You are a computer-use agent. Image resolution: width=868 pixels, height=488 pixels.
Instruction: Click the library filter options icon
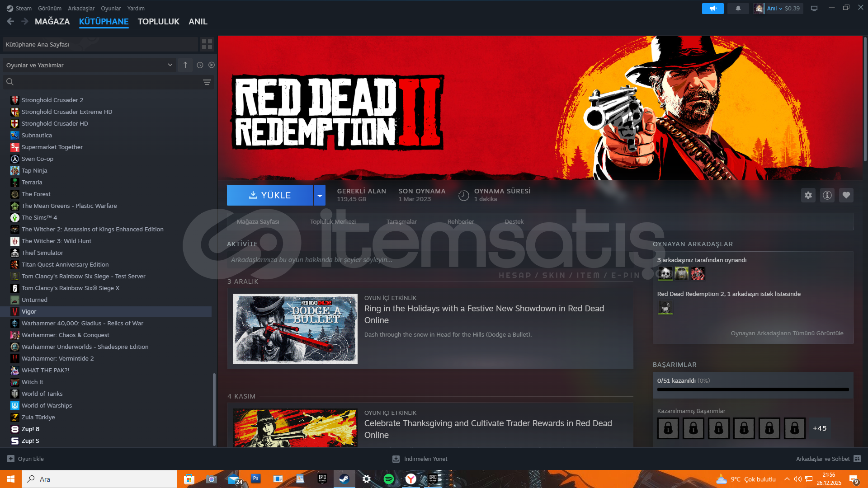207,82
